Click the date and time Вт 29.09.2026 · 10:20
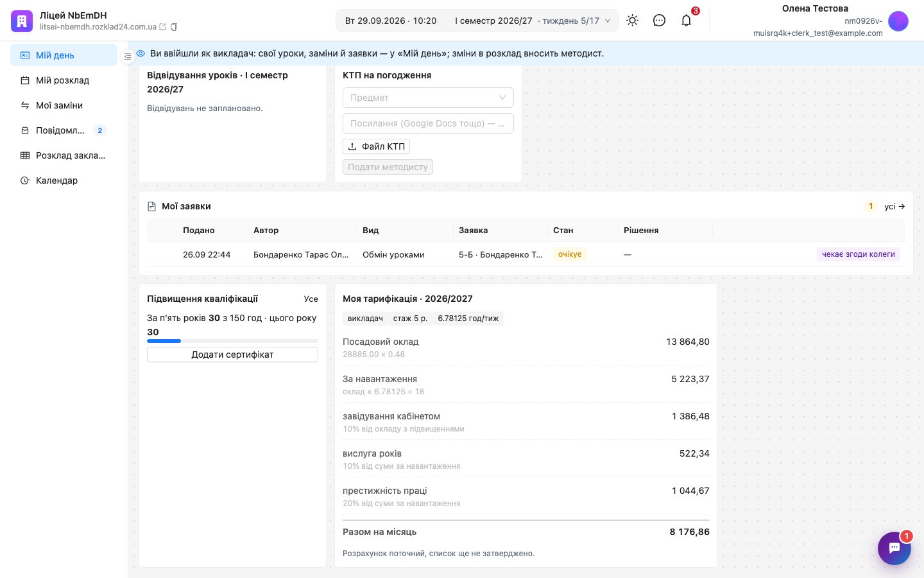This screenshot has height=578, width=924. 391,21
